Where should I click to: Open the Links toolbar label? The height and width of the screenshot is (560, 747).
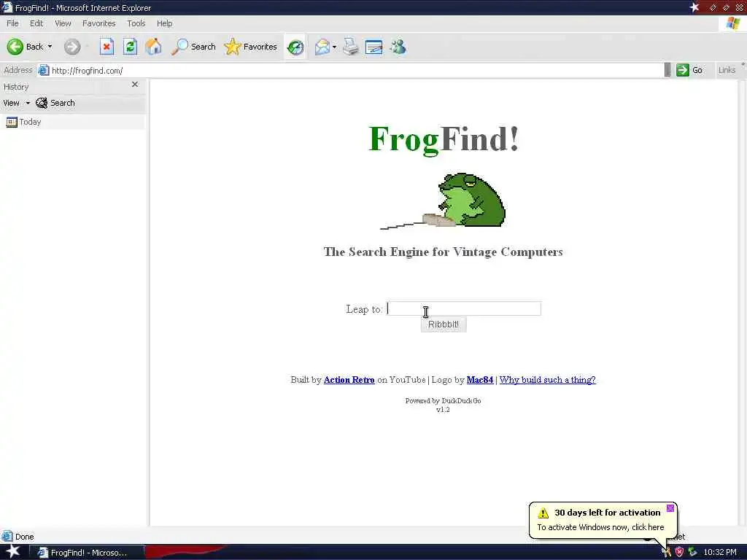[x=727, y=70]
